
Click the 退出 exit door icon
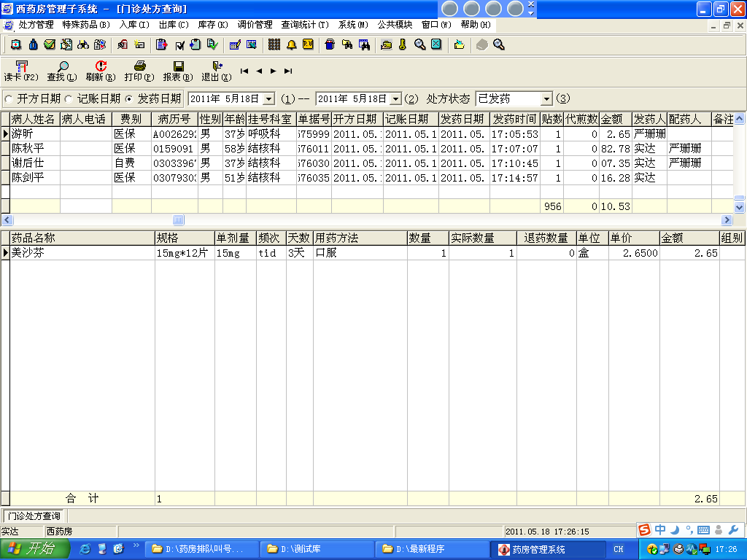(217, 66)
